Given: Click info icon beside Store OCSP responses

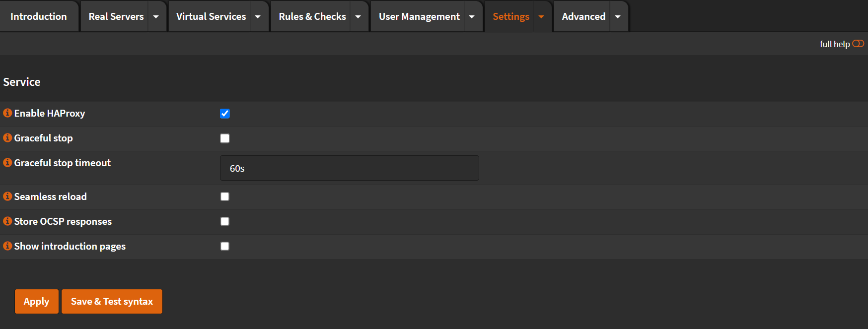Looking at the screenshot, I should point(7,221).
